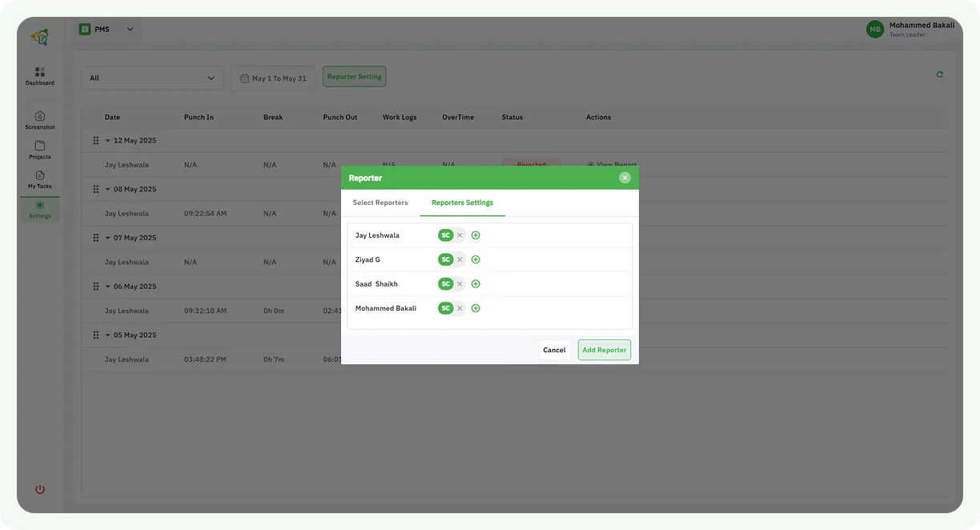
Task: Add a reporter for Ziyad G (plus icon)
Action: pyautogui.click(x=476, y=259)
